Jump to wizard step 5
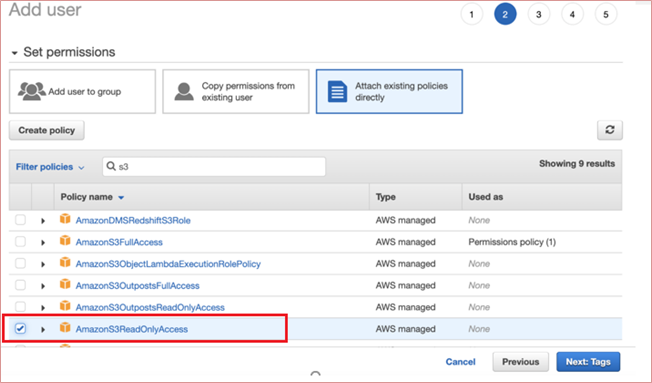The image size is (652, 383). tap(606, 15)
